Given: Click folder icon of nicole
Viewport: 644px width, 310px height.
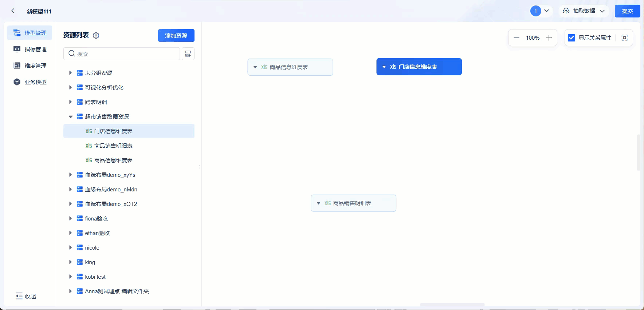Looking at the screenshot, I should point(80,247).
